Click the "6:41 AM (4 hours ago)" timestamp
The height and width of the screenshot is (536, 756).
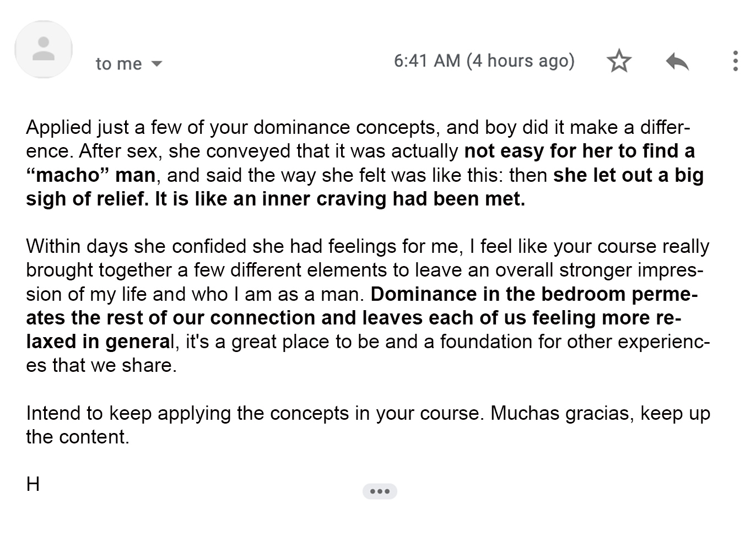(484, 61)
